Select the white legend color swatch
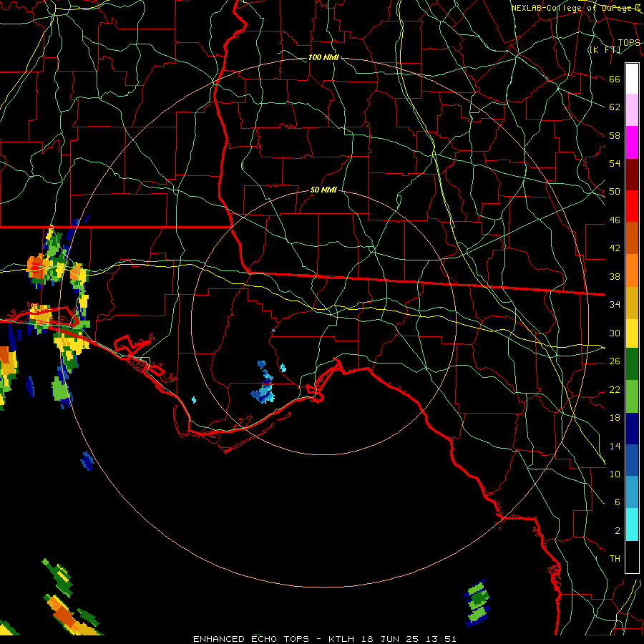The image size is (644, 644). point(632,79)
